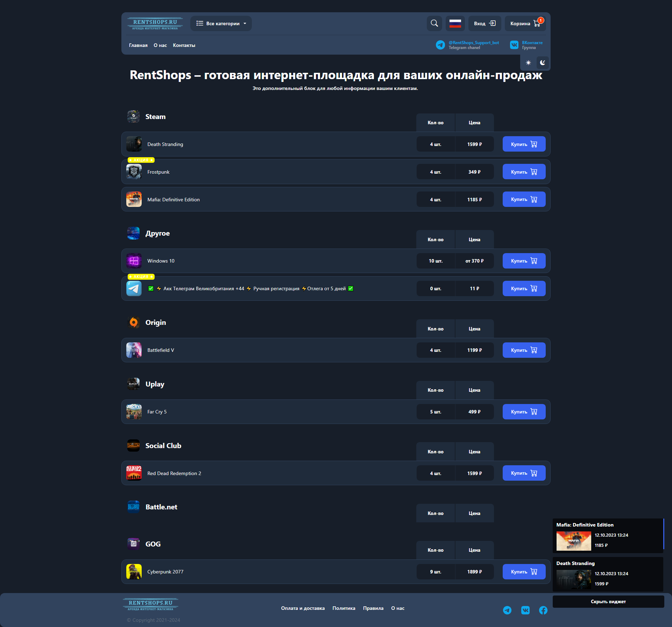Open the search magnifier icon
This screenshot has width=672, height=627.
pos(434,23)
